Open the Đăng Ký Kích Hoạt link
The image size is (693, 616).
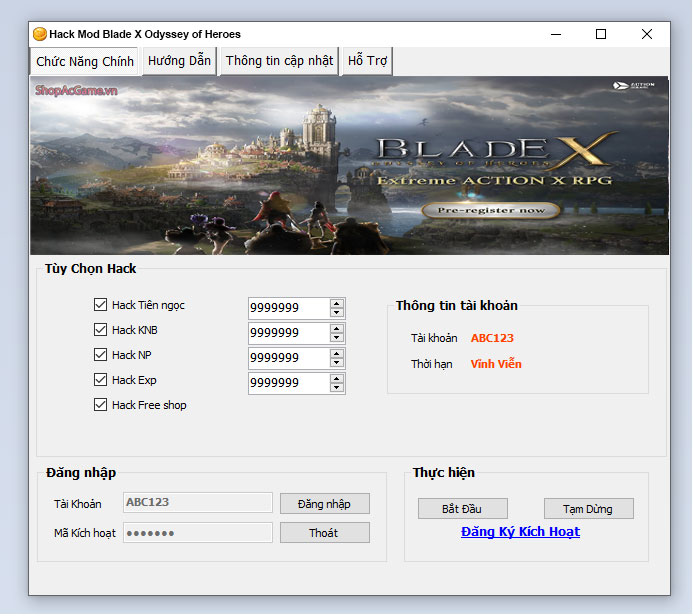[520, 532]
